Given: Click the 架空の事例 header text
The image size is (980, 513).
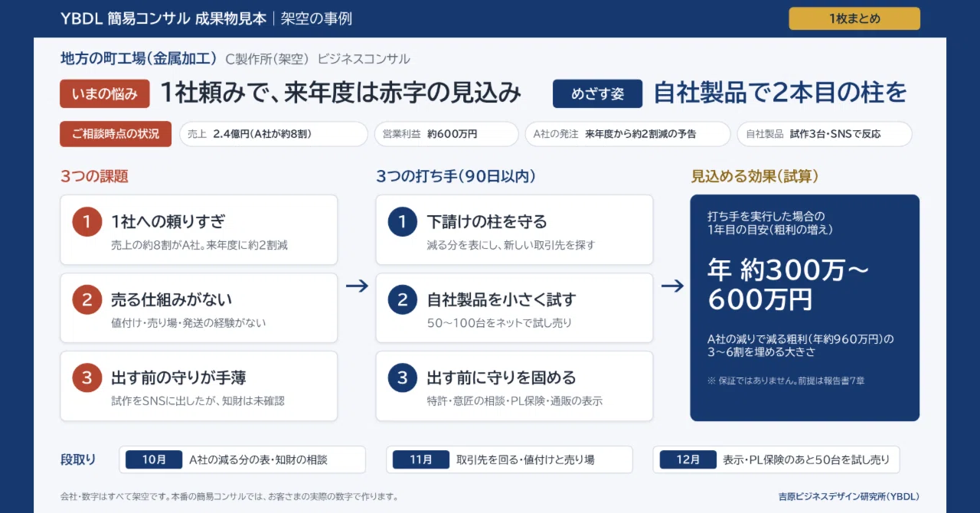Looking at the screenshot, I should (316, 18).
